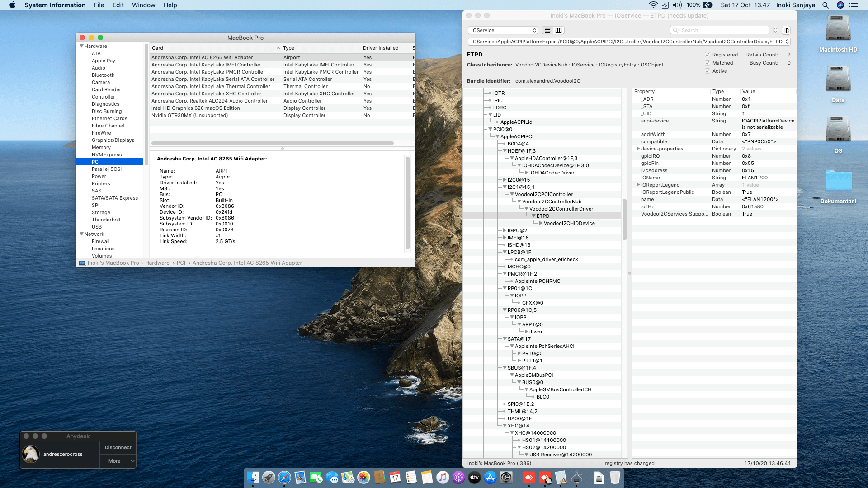The height and width of the screenshot is (488, 868).
Task: Open the IOService plane dropdown
Action: [503, 30]
